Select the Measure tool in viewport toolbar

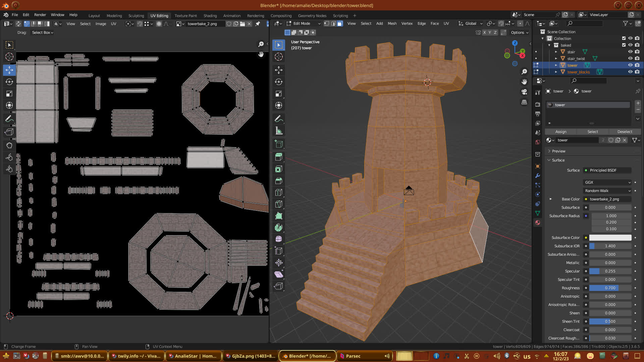(x=278, y=131)
